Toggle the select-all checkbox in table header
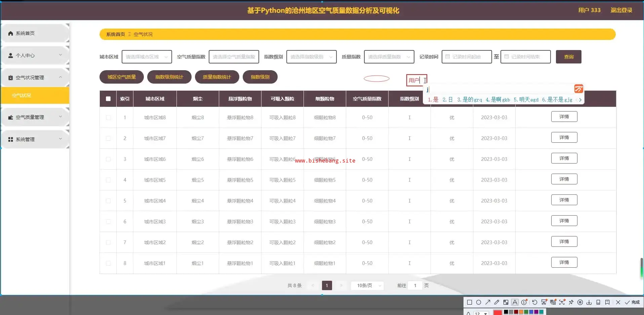This screenshot has width=644, height=315. pyautogui.click(x=108, y=99)
